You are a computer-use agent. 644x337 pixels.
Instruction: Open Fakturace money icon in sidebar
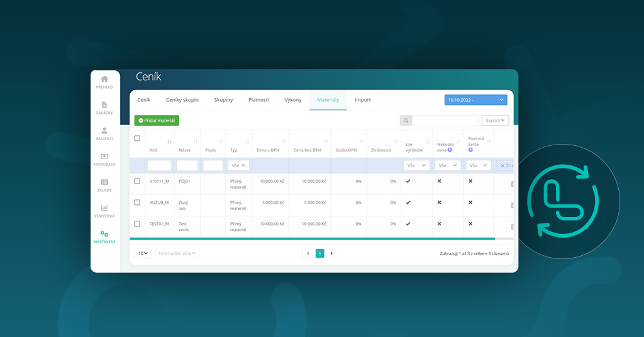104,157
